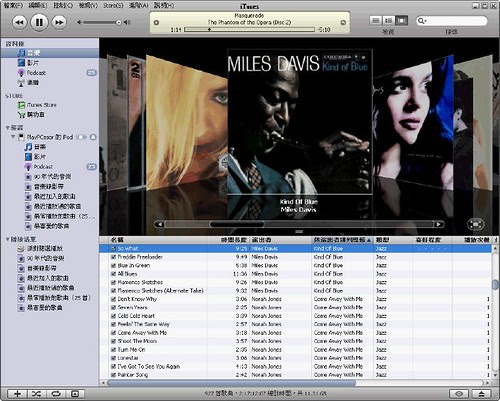Open Movies library in sidebar
The height and width of the screenshot is (401, 500).
[50, 63]
